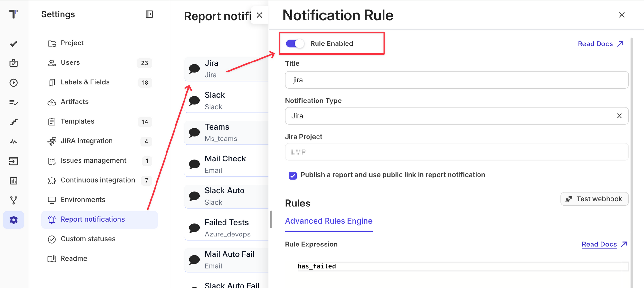Viewport: 644px width, 288px height.
Task: Collapse the Settings panel with sidebar icon
Action: pyautogui.click(x=149, y=14)
